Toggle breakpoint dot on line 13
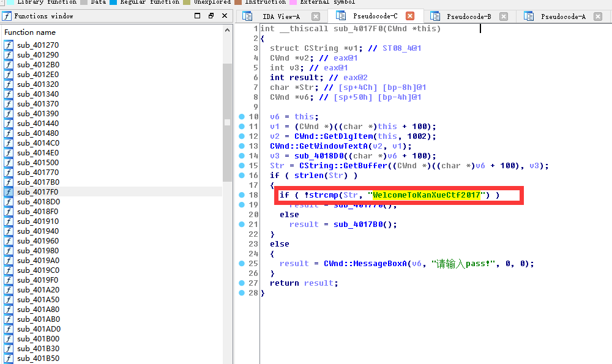Viewport: 612px width, 364px height. pyautogui.click(x=242, y=146)
